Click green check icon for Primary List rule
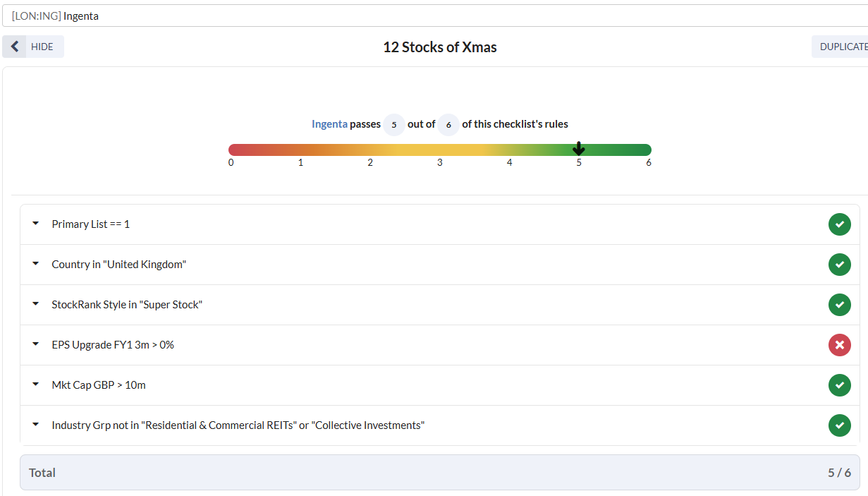 (x=839, y=224)
